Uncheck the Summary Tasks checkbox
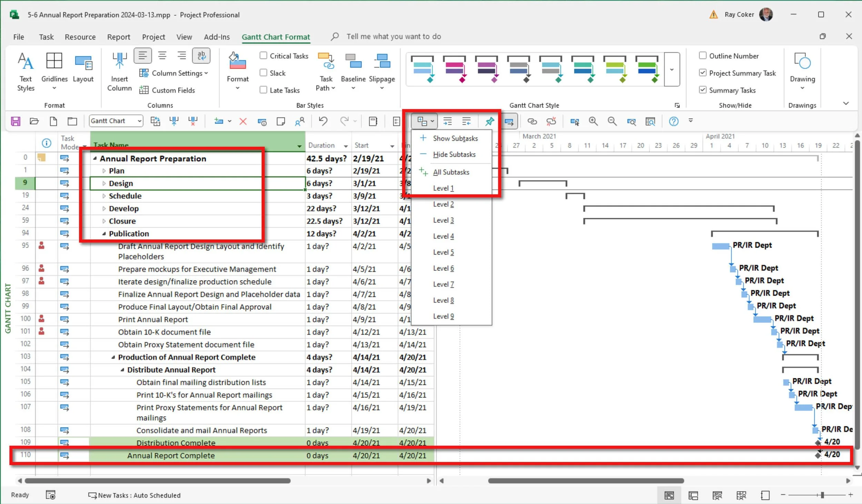862x504 pixels. (702, 90)
